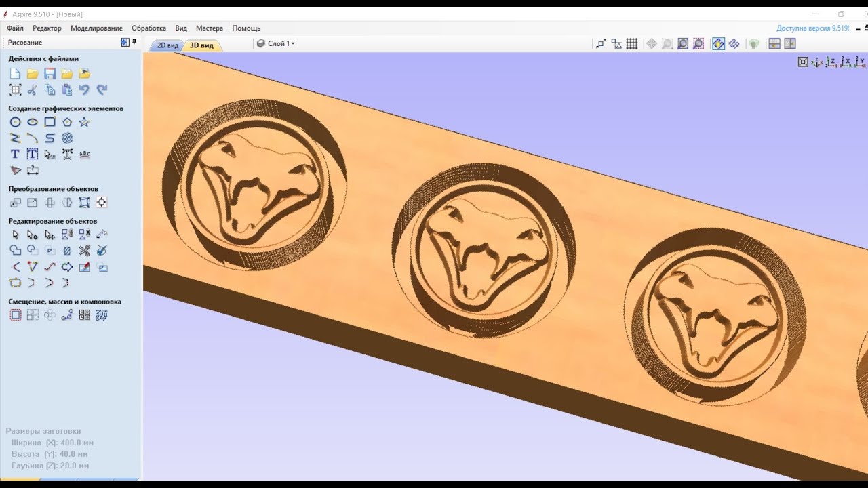Select the Text on Curve tool
Viewport: 868px width, 488px height.
(x=84, y=155)
